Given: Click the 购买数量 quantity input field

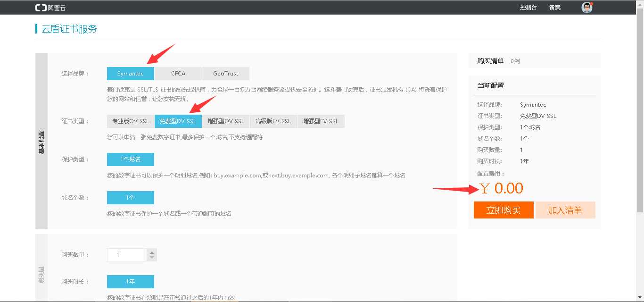Looking at the screenshot, I should point(127,255).
